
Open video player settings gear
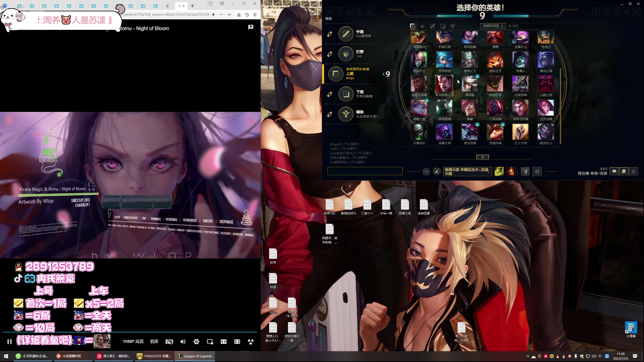click(x=197, y=342)
